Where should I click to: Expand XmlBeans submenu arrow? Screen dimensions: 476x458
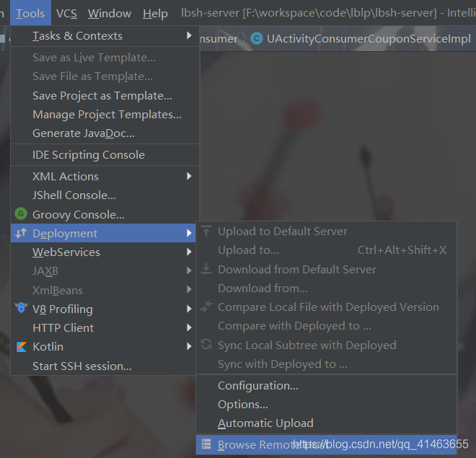point(189,289)
